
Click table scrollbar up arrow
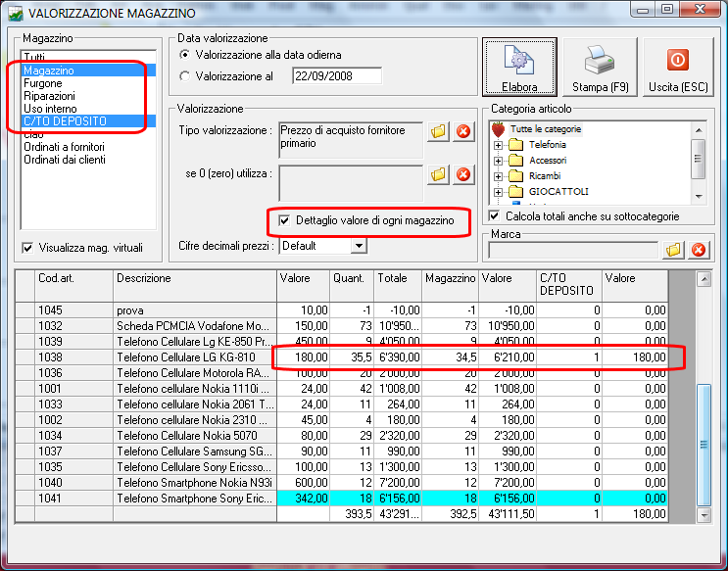click(x=704, y=279)
